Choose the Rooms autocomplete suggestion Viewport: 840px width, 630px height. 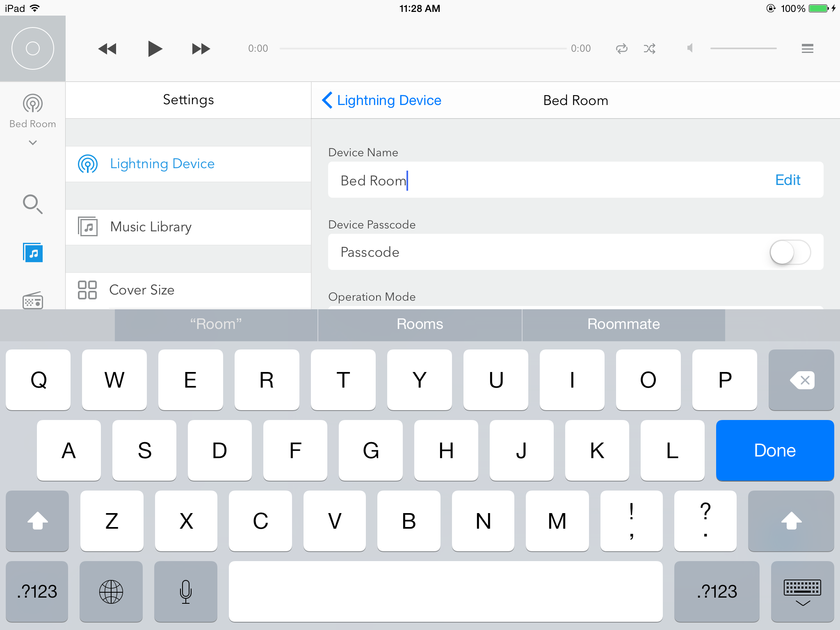point(420,324)
